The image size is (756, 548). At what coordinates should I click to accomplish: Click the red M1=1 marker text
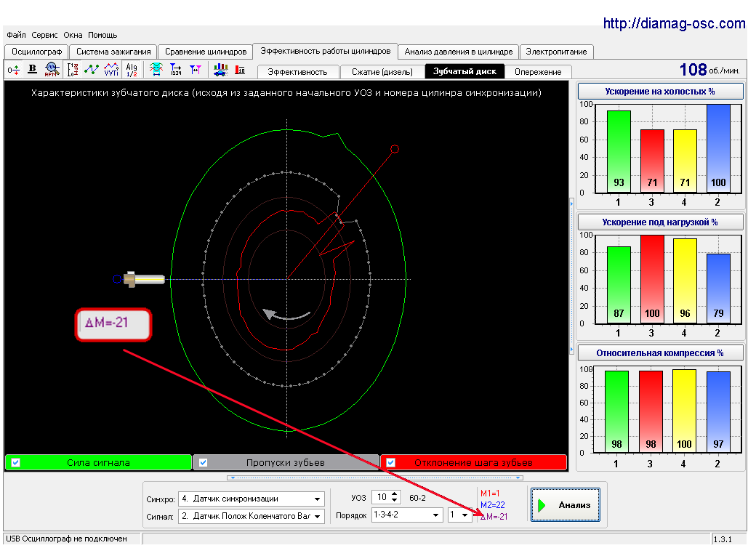pos(490,493)
